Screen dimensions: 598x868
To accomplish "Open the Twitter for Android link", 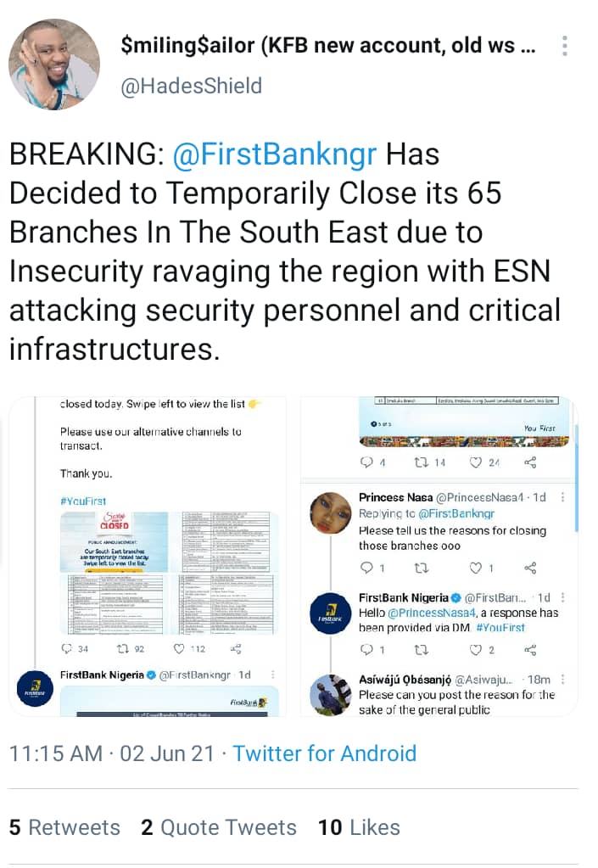I will coord(324,753).
